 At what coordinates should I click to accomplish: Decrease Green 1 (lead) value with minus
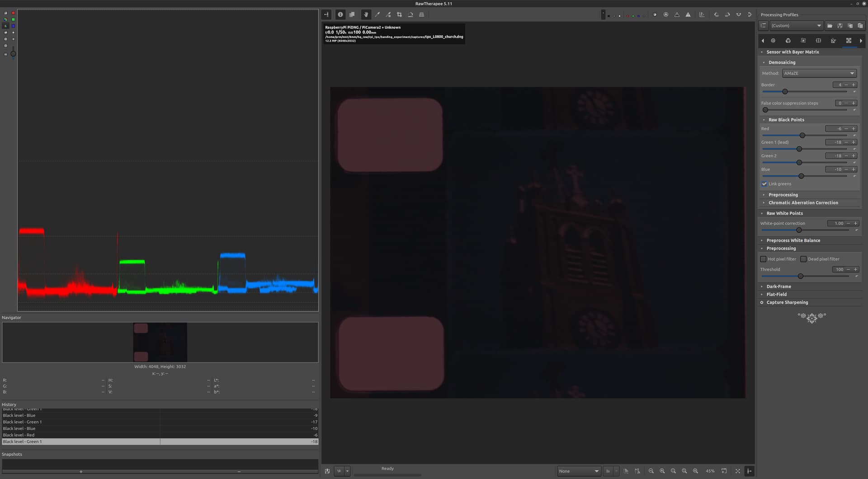(846, 142)
